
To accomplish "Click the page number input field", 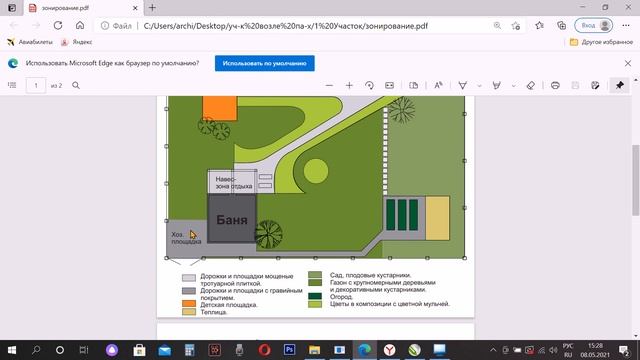I will (x=36, y=85).
